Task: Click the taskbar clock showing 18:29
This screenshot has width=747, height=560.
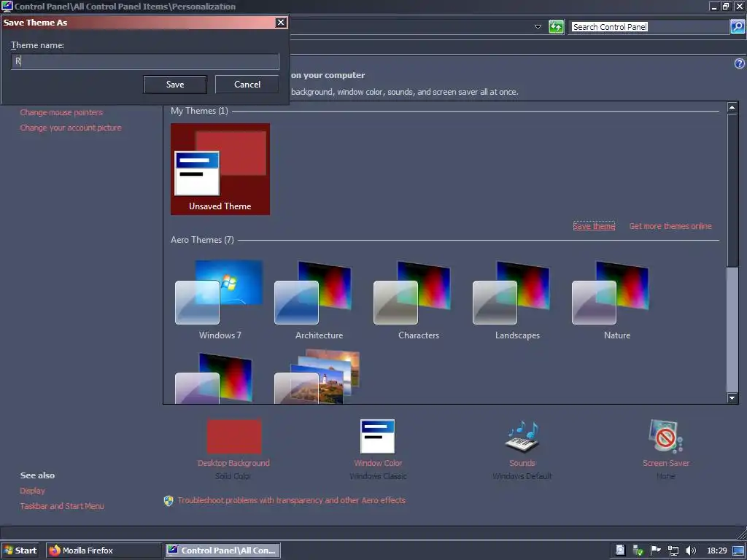Action: pos(717,551)
